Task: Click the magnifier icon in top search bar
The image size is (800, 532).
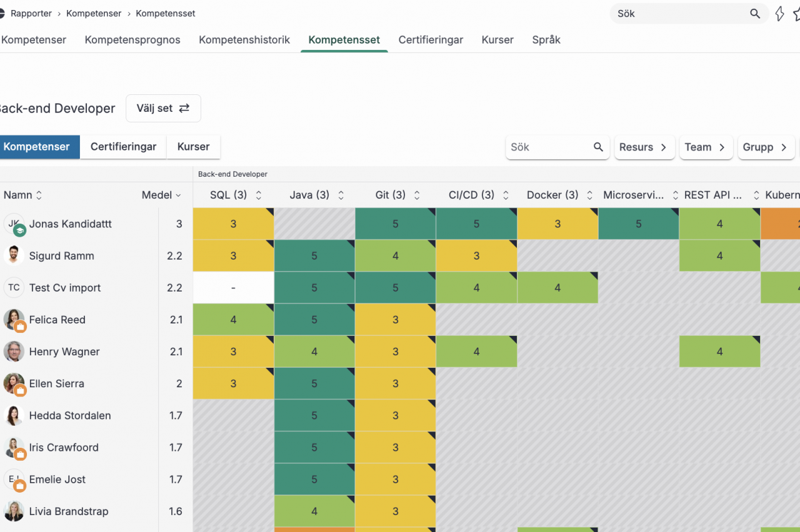Action: (x=755, y=14)
